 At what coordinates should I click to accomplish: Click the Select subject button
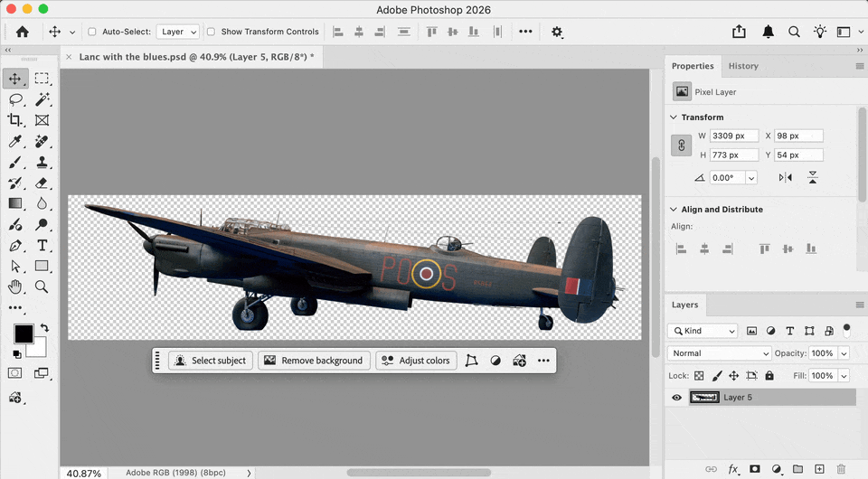[211, 361]
